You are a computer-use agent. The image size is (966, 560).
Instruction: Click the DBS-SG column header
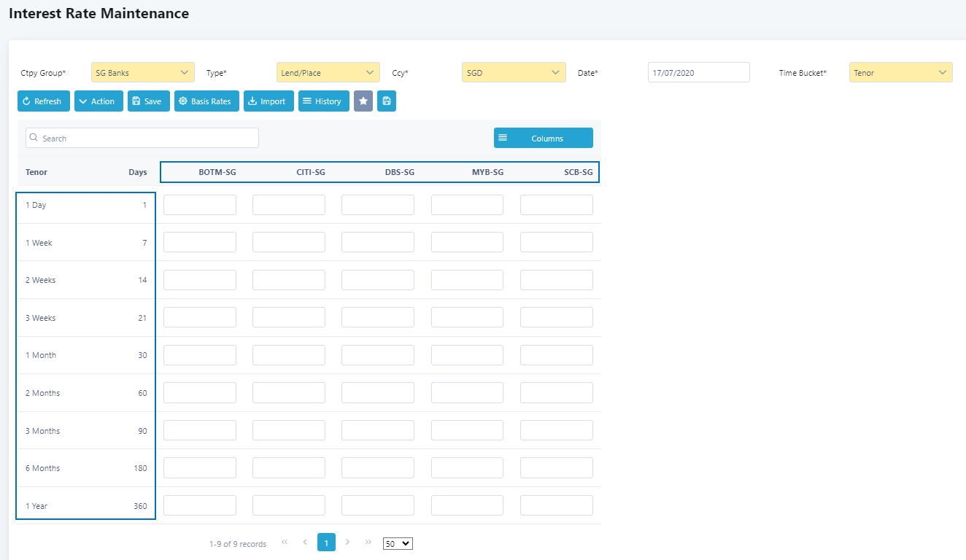(x=400, y=172)
